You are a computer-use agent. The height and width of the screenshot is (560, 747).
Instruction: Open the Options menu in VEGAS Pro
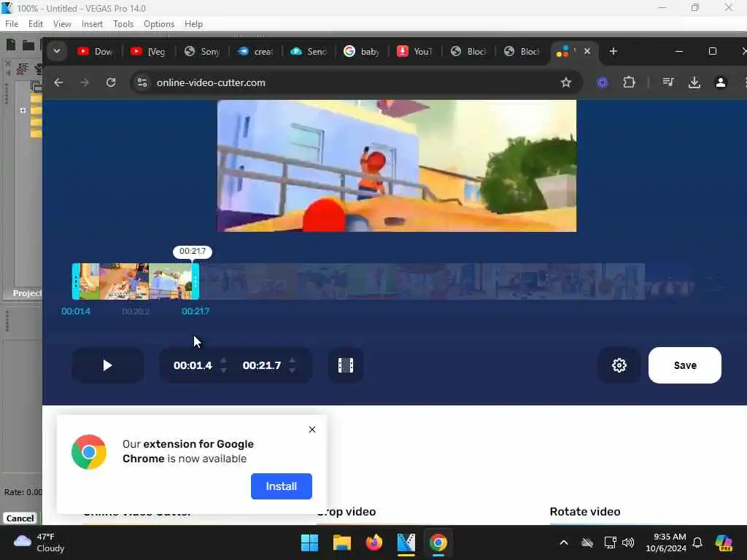click(159, 24)
